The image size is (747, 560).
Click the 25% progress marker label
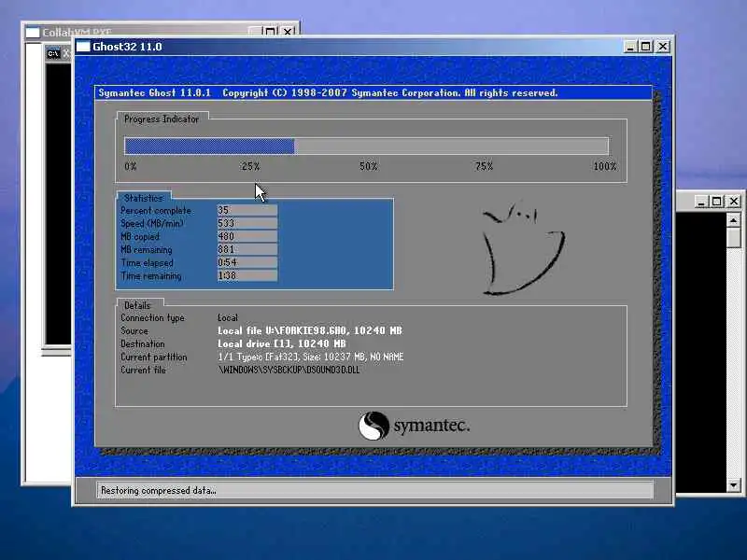pyautogui.click(x=250, y=166)
